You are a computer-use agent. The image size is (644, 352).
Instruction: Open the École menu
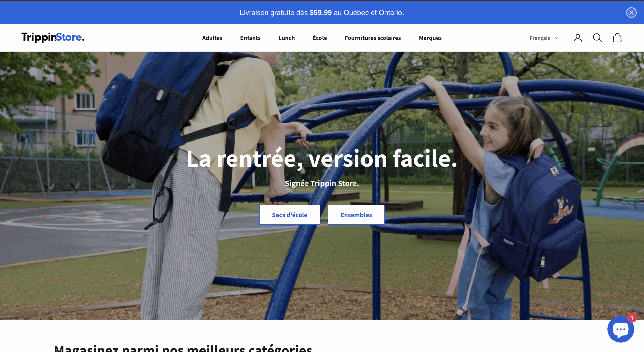[x=320, y=38]
